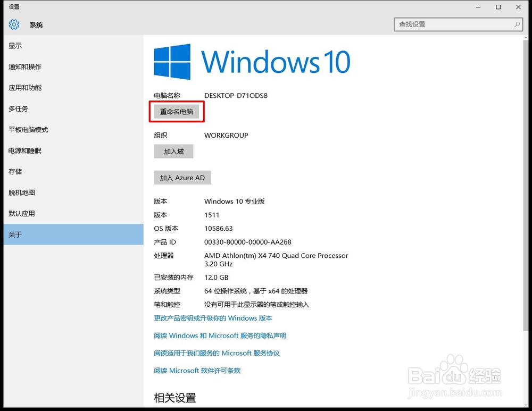Click the vertical scrollbar thumb
This screenshot has width=532, height=411.
(x=526, y=186)
